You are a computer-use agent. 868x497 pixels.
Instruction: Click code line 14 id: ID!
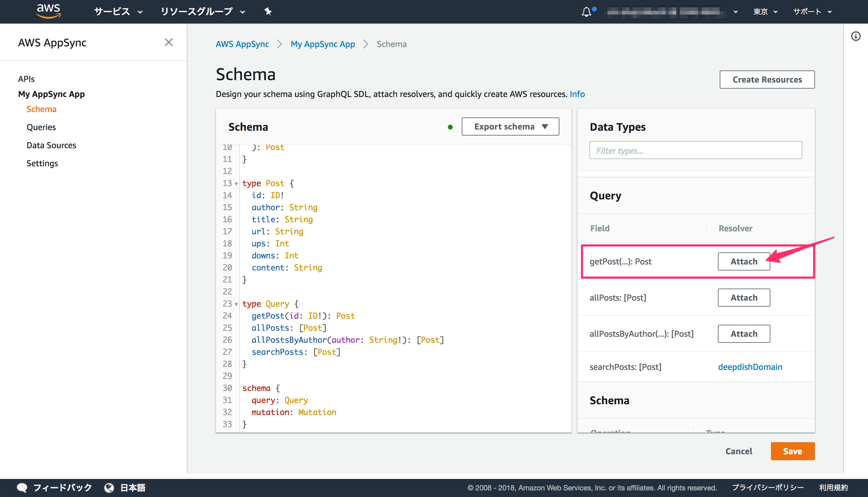(x=268, y=195)
